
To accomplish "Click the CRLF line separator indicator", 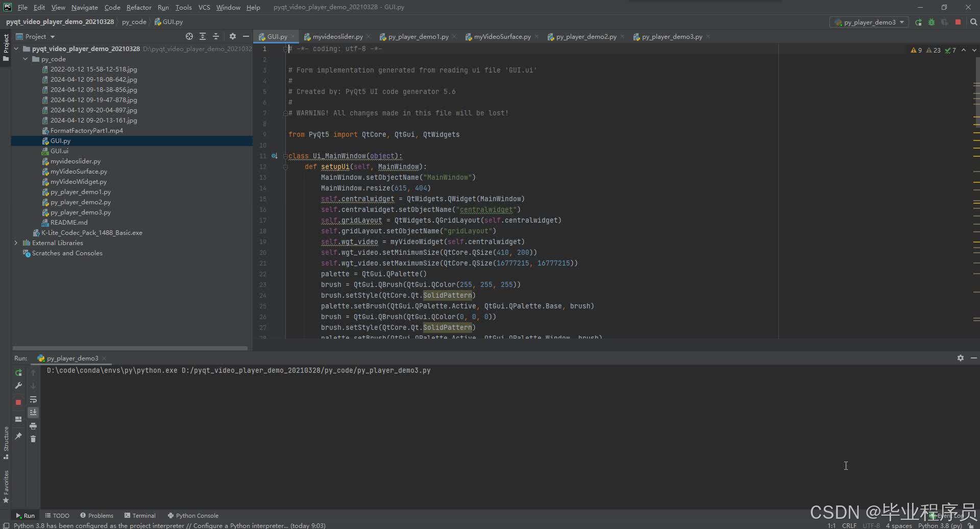I will coord(849,525).
